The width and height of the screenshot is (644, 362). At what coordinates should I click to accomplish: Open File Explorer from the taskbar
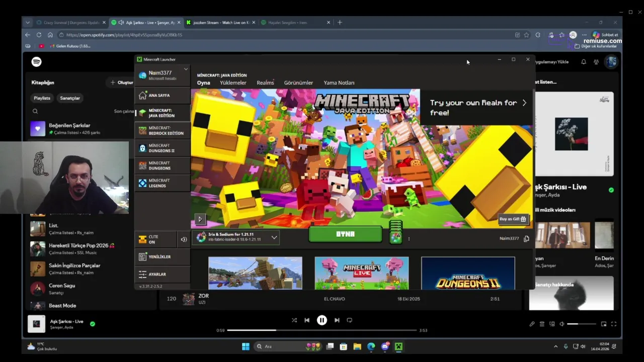click(357, 346)
